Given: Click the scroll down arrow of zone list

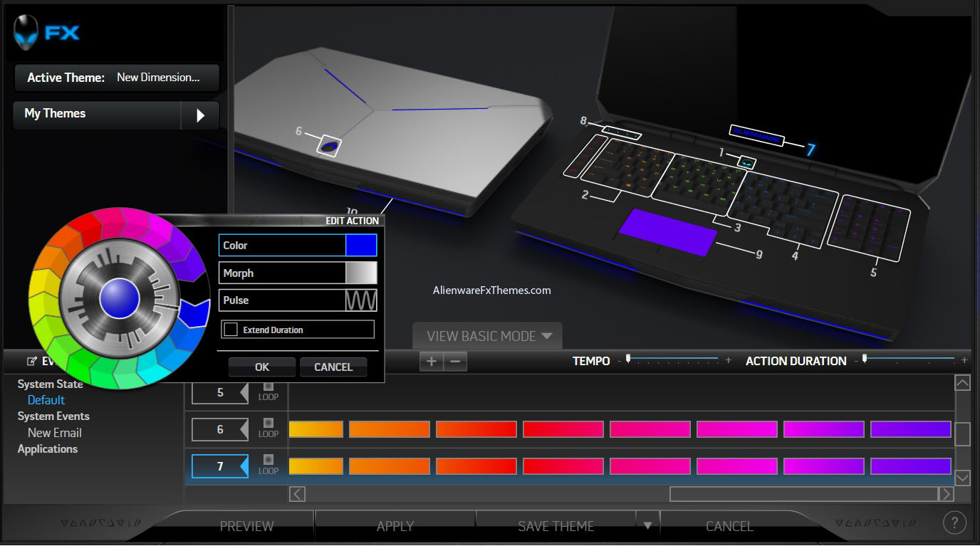Looking at the screenshot, I should (x=962, y=478).
